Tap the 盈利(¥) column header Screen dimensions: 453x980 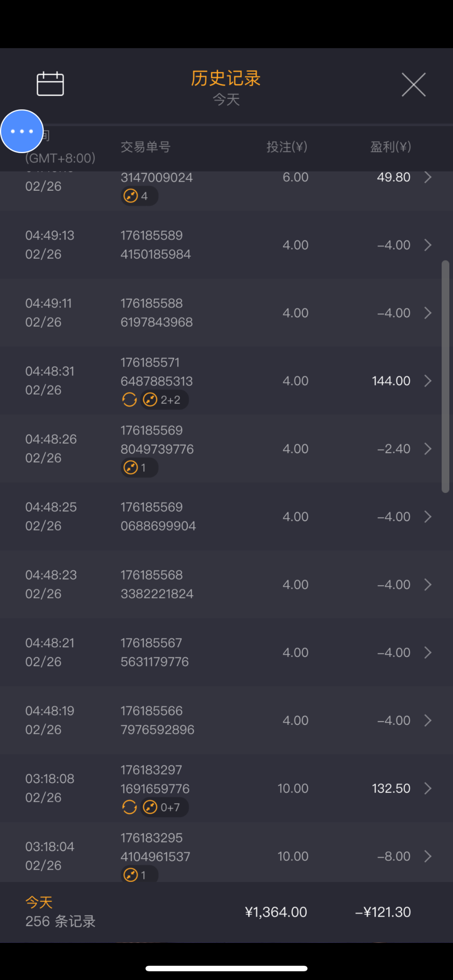click(390, 147)
